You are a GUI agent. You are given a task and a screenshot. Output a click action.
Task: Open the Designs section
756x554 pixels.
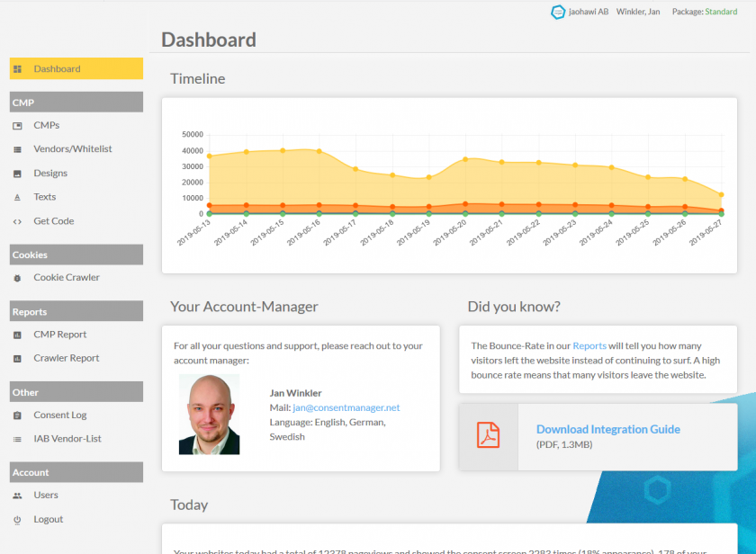tap(50, 173)
